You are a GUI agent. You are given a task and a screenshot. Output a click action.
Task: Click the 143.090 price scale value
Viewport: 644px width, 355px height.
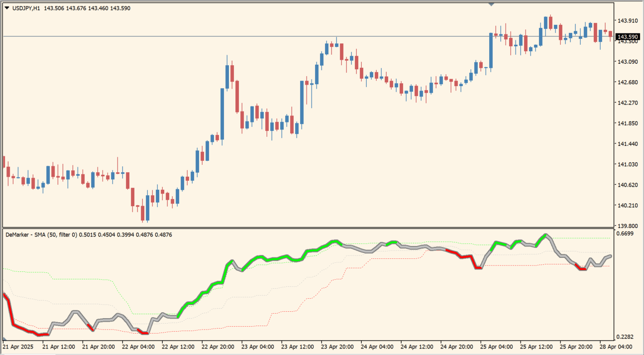point(628,62)
